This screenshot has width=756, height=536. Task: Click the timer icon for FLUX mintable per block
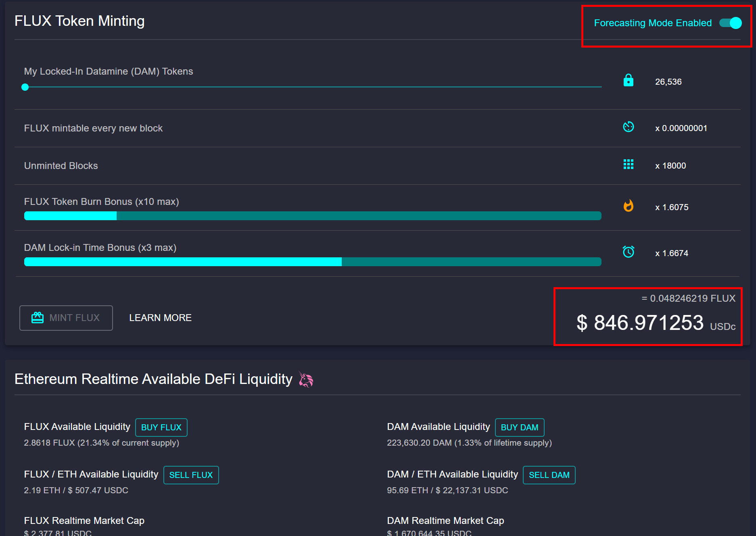coord(629,127)
